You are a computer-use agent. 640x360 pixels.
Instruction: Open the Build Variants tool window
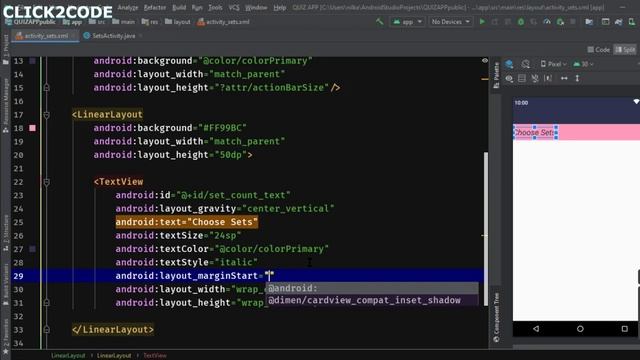pyautogui.click(x=5, y=284)
